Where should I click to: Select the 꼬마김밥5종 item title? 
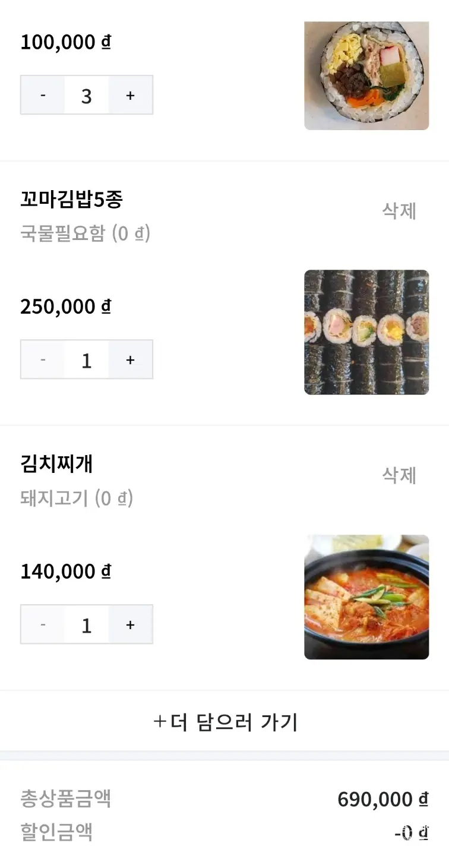tap(71, 199)
